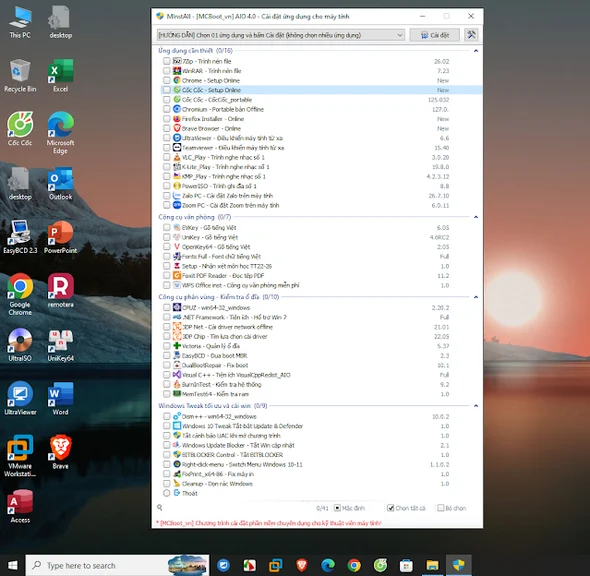This screenshot has height=576, width=590.
Task: Click the Victoria green cross icon
Action: coord(177,346)
